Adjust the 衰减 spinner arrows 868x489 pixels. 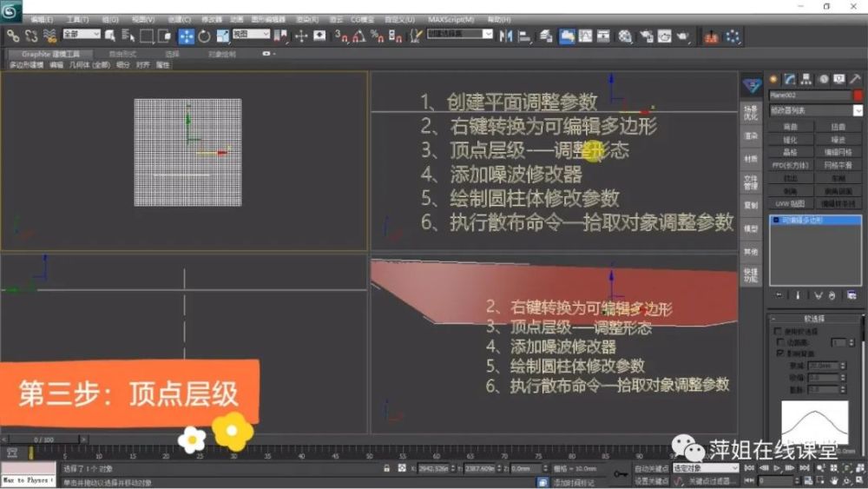(x=843, y=366)
